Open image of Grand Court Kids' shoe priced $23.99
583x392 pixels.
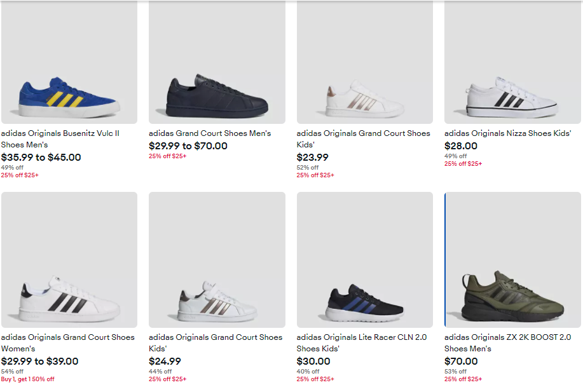(364, 98)
